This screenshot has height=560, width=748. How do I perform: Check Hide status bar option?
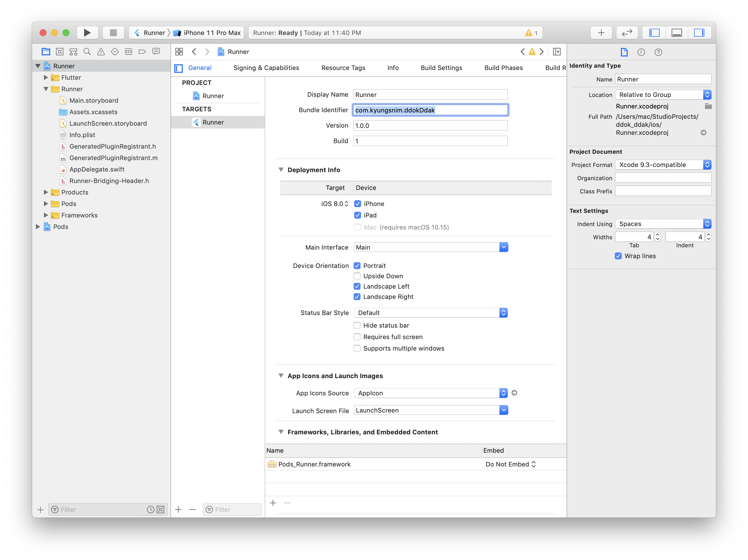click(x=357, y=325)
